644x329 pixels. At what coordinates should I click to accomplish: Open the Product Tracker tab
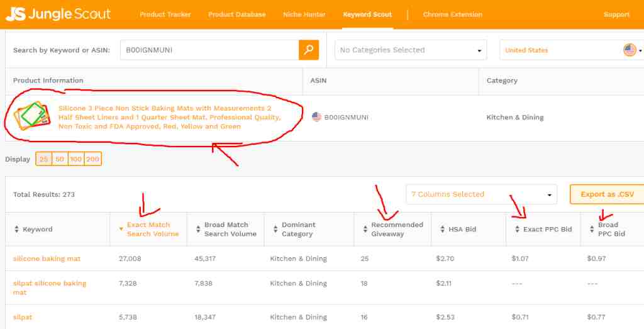[x=165, y=14]
